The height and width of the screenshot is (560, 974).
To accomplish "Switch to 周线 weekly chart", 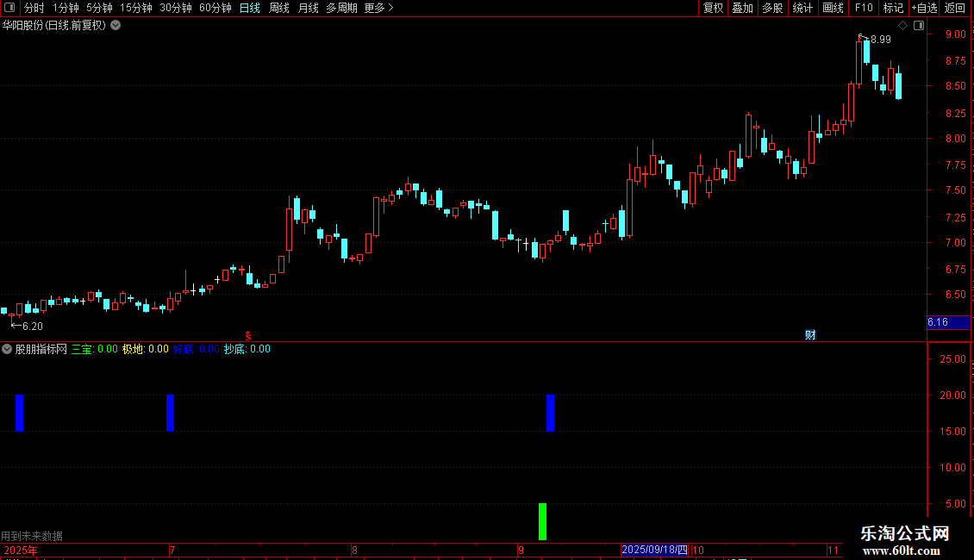I will (279, 8).
